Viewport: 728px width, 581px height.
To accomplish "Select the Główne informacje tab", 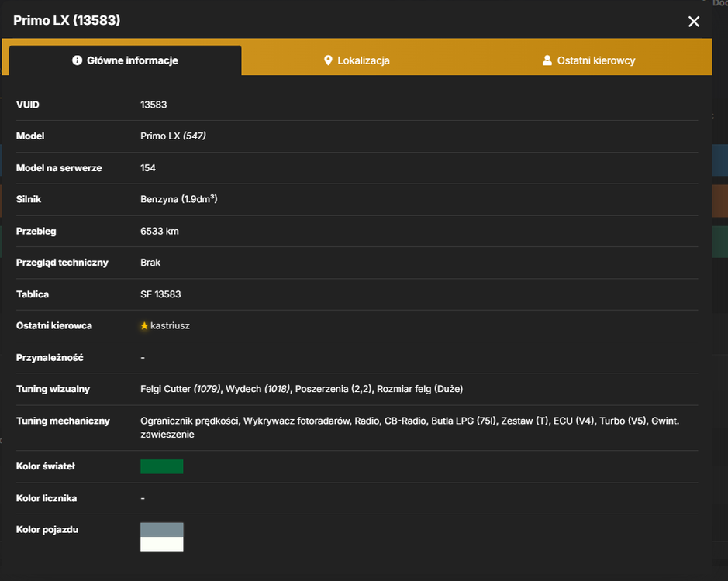I will point(126,60).
